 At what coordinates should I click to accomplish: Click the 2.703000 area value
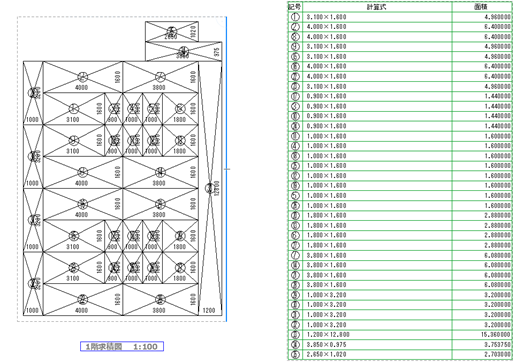pos(497,354)
